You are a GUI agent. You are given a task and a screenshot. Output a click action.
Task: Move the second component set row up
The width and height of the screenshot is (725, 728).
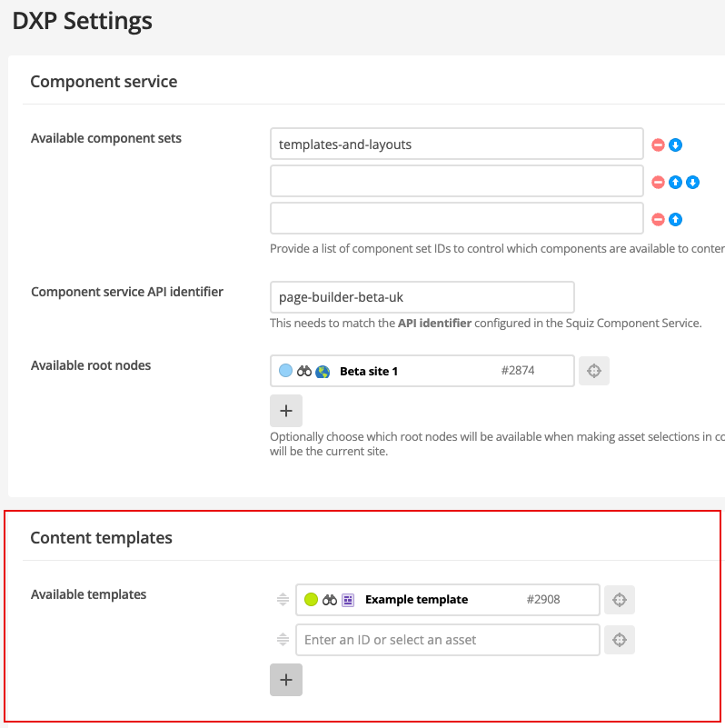[x=673, y=181]
